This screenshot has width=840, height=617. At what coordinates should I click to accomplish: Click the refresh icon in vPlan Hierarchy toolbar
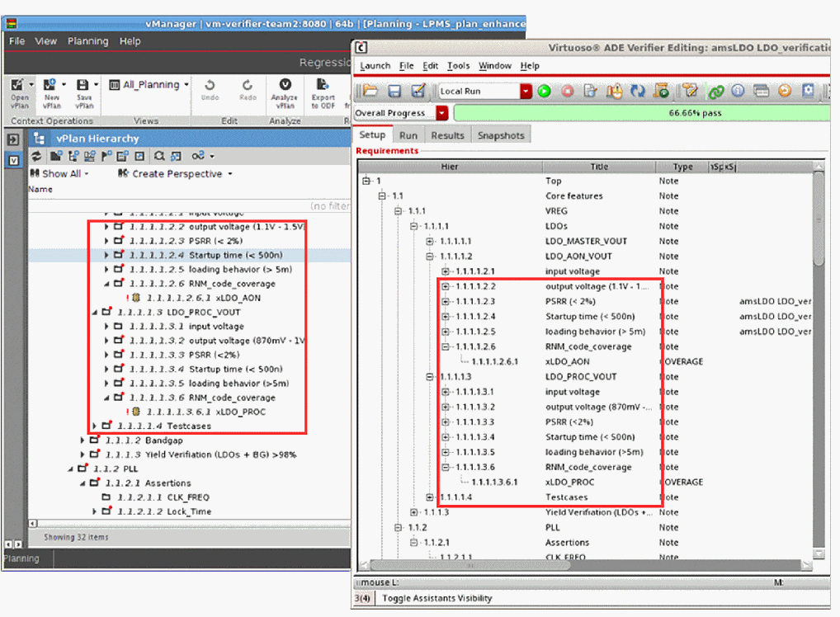pyautogui.click(x=36, y=156)
